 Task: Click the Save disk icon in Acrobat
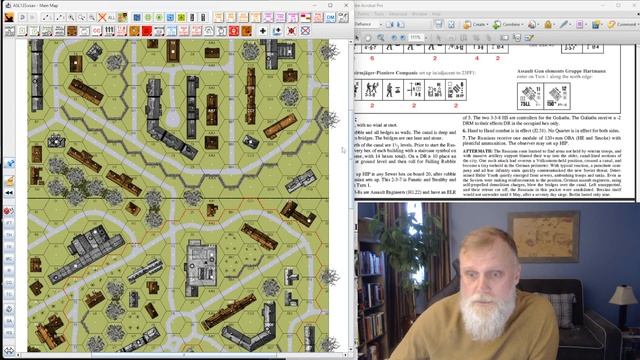tap(439, 24)
